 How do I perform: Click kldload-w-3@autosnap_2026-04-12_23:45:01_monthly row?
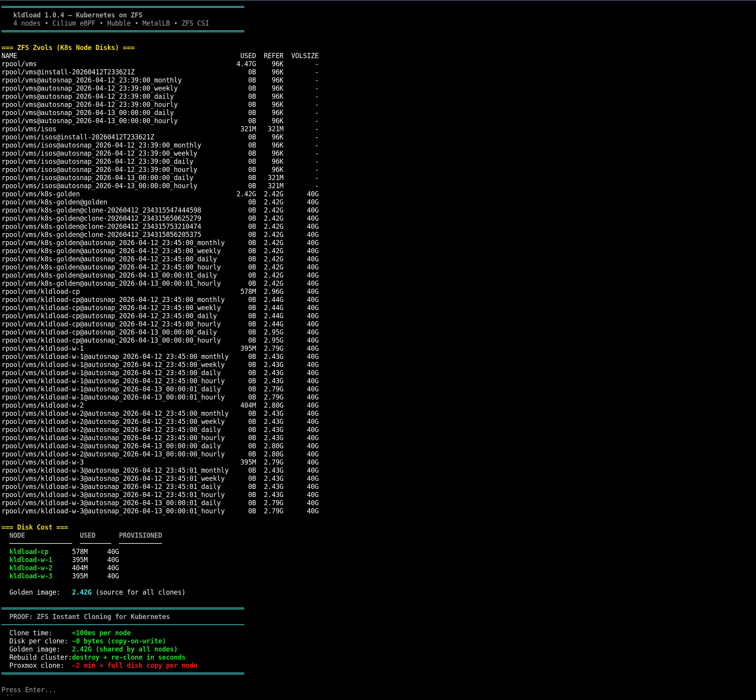[160, 471]
